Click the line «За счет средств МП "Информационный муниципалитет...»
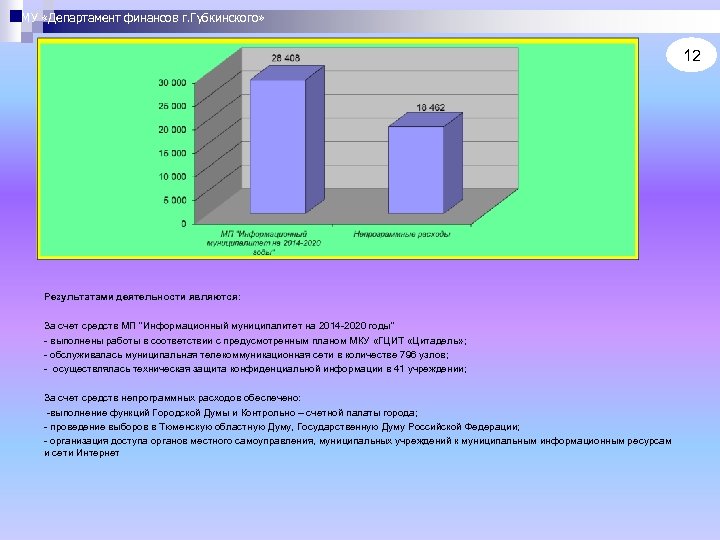 pyautogui.click(x=219, y=326)
